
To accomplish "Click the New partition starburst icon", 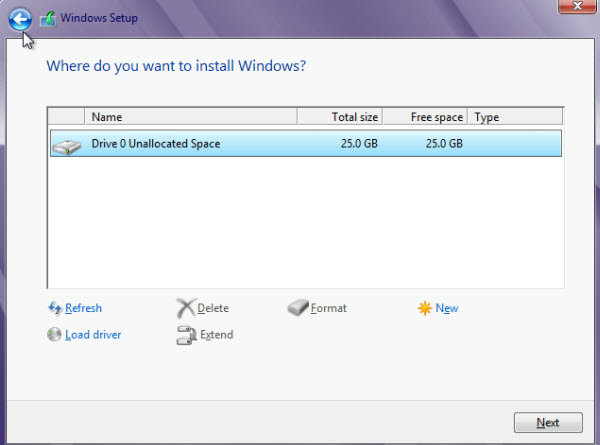I will coord(425,308).
